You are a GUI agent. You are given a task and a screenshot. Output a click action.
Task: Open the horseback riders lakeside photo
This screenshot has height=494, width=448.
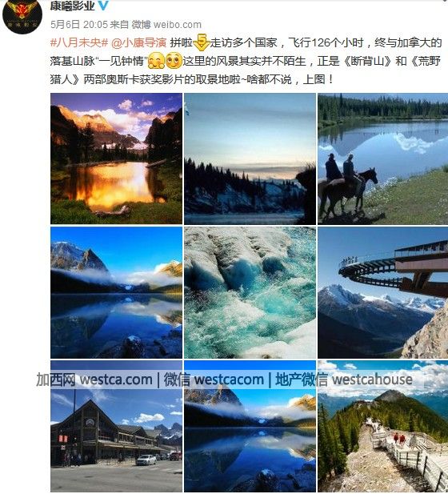click(383, 159)
